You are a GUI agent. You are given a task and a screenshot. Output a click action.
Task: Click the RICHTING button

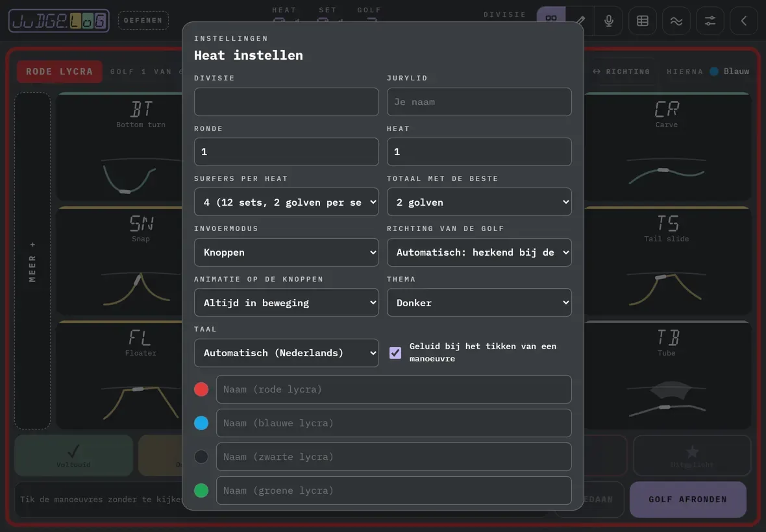pos(621,71)
